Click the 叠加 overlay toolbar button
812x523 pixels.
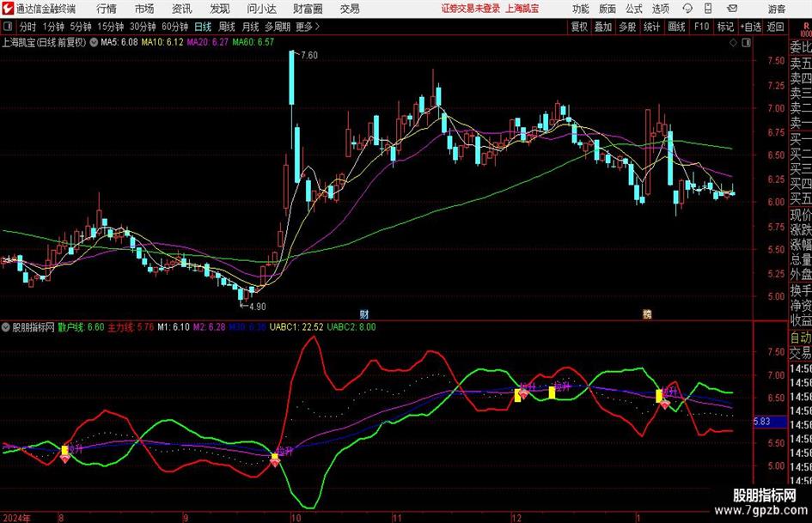click(603, 27)
